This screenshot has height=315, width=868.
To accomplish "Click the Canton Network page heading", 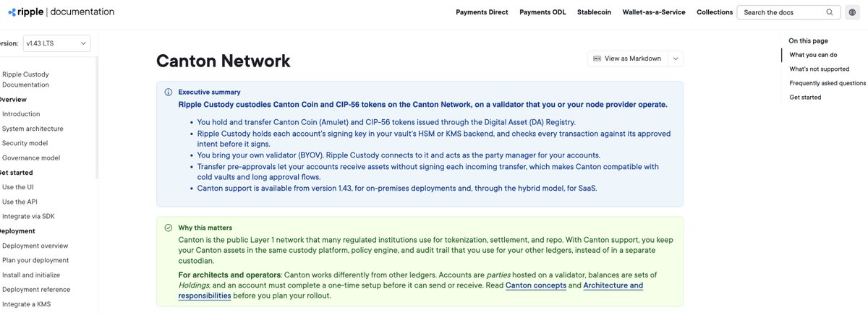I will pos(224,61).
